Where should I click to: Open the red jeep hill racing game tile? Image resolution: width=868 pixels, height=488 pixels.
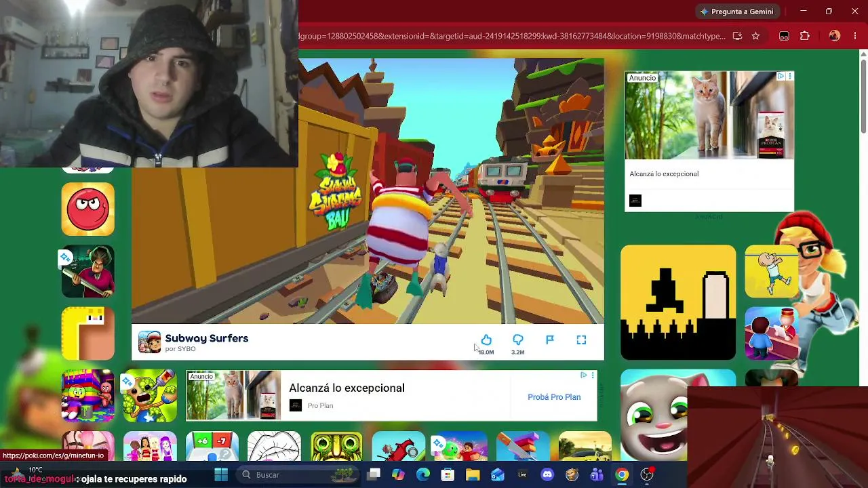pyautogui.click(x=399, y=446)
